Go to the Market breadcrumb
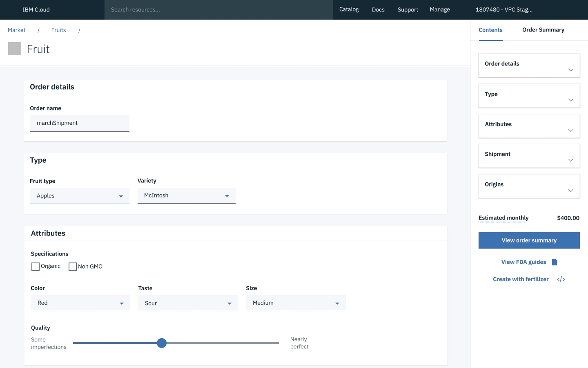The width and height of the screenshot is (588, 368). pyautogui.click(x=16, y=30)
